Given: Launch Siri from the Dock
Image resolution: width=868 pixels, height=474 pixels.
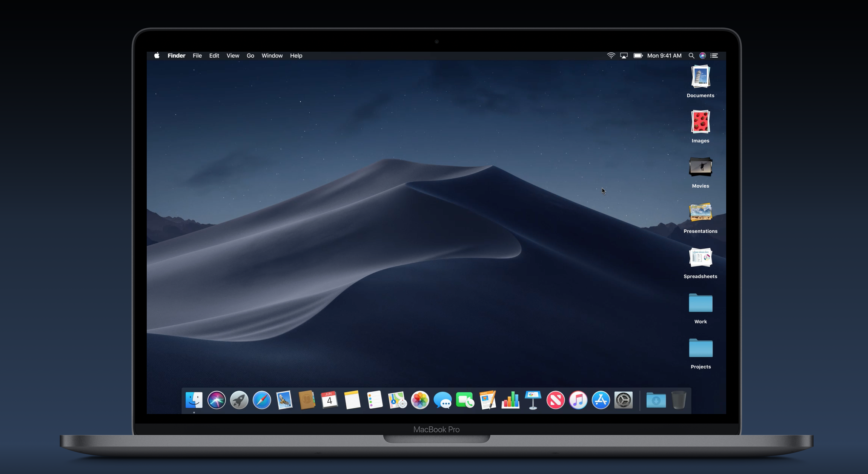Looking at the screenshot, I should click(x=217, y=400).
